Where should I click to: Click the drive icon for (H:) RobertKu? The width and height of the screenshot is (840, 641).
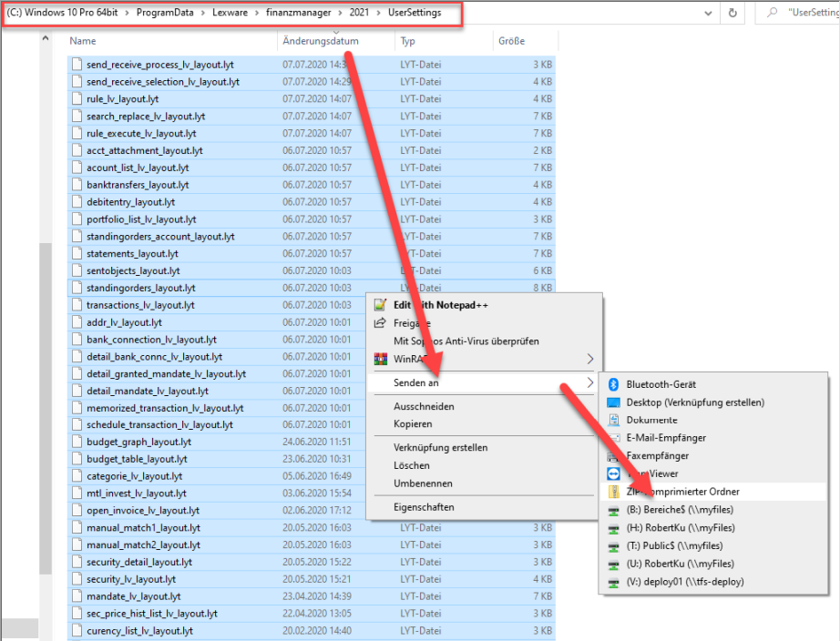(x=613, y=528)
